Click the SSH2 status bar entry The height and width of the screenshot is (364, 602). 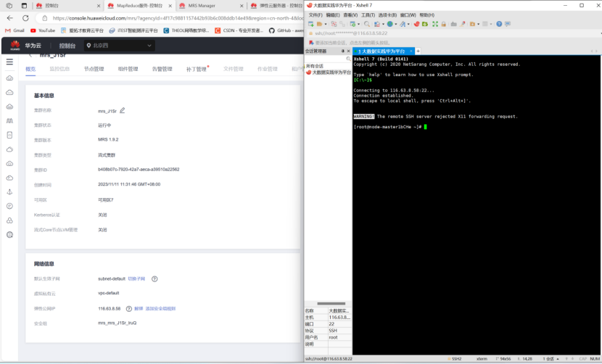click(455, 359)
